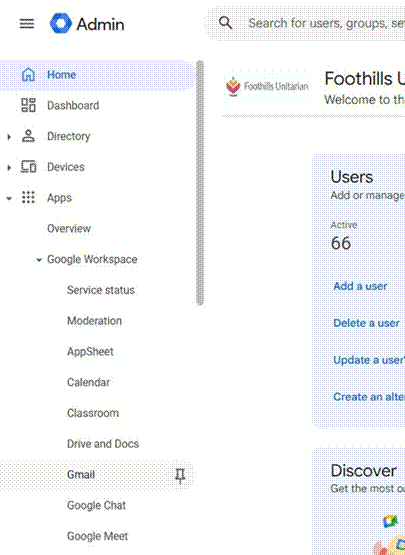
Task: Click the Foothills Unitarian logo
Action: coord(267,86)
